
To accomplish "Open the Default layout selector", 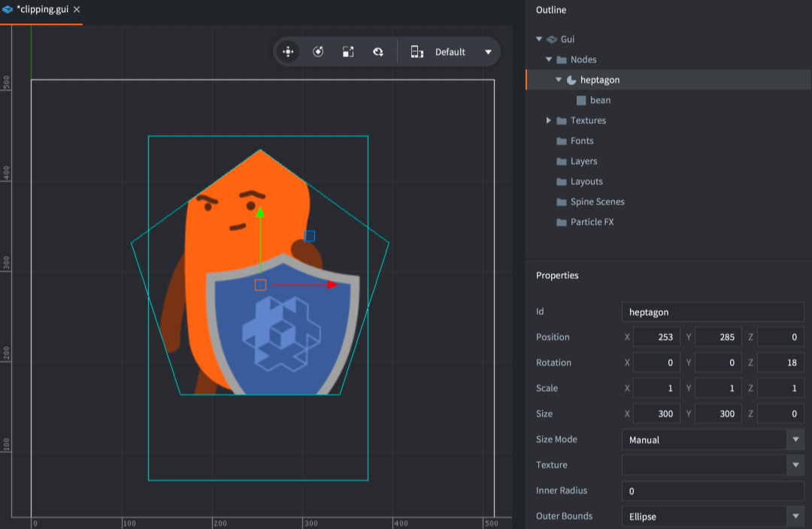I will tap(488, 52).
